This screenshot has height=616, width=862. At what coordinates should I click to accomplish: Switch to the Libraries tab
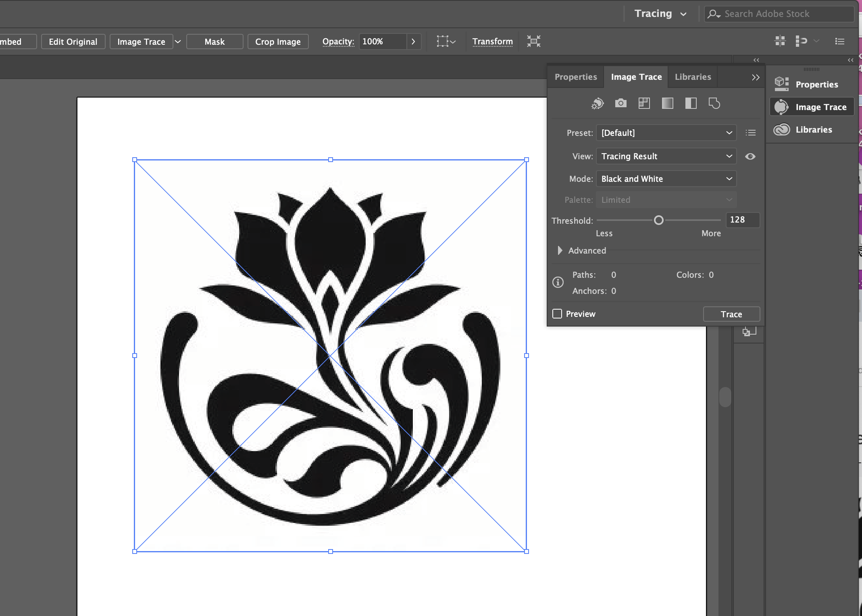pos(693,77)
